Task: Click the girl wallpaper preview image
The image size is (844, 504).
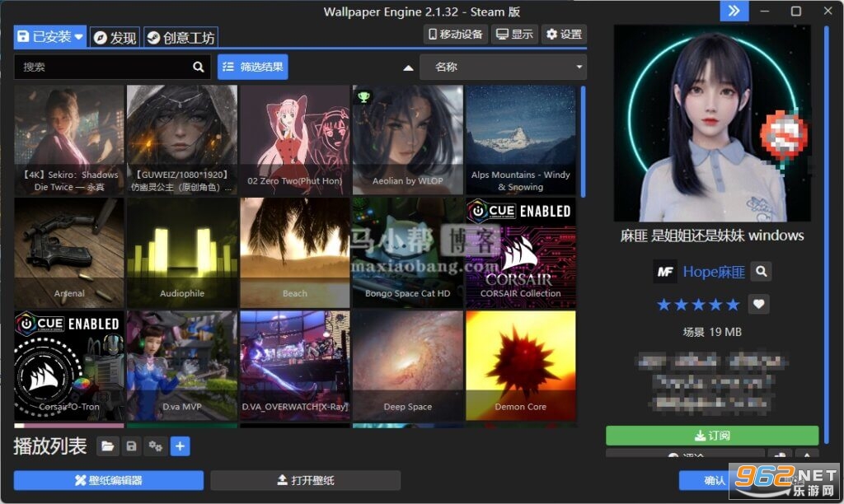Action: click(712, 124)
